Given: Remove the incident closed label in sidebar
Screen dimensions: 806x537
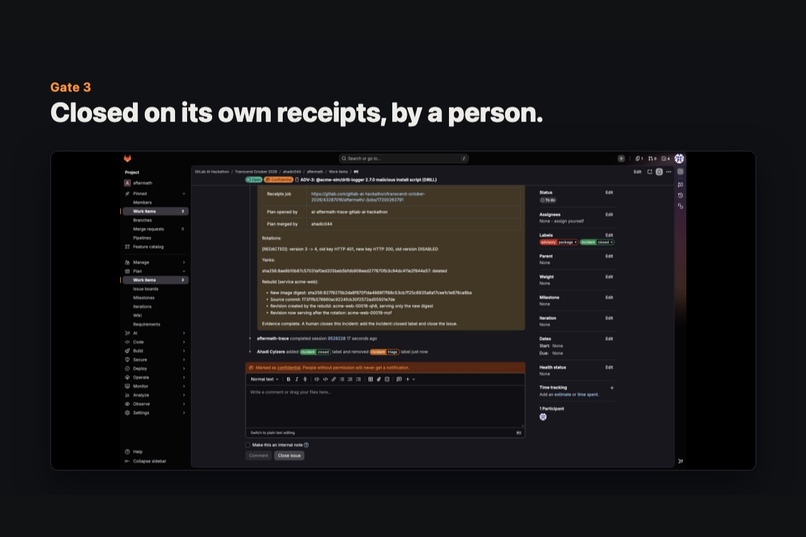Looking at the screenshot, I should [611, 242].
